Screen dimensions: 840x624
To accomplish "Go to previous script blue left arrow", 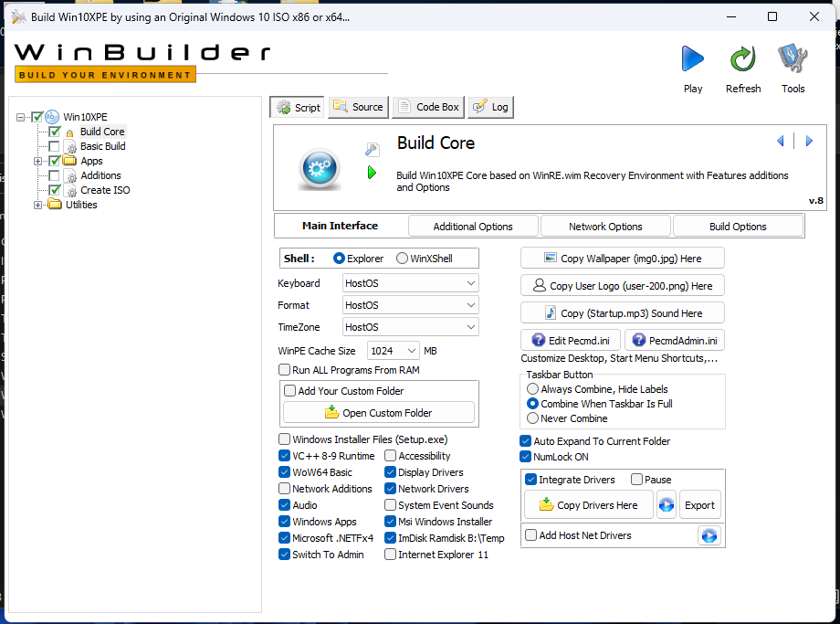I will [x=781, y=141].
